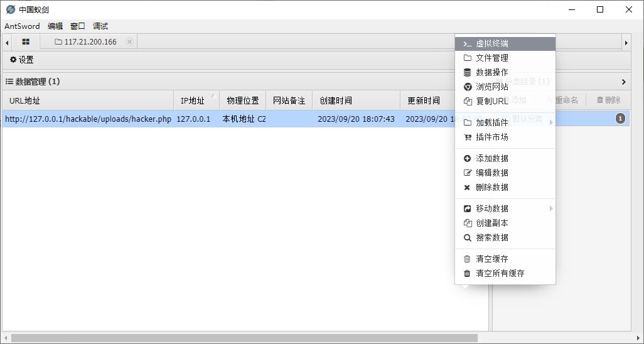Image resolution: width=644 pixels, height=344 pixels.
Task: Click 复制URL in the context menu
Action: pyautogui.click(x=505, y=101)
